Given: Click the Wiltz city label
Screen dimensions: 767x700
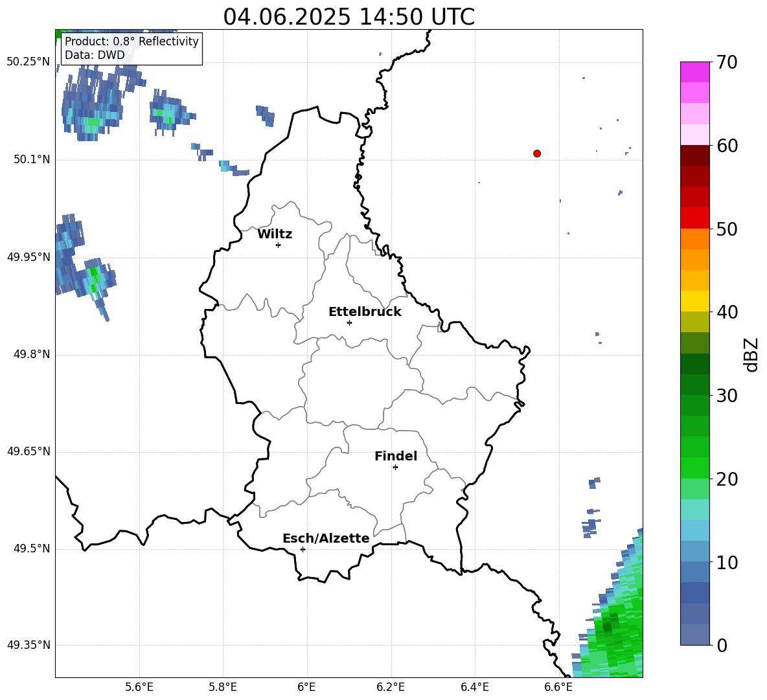Looking at the screenshot, I should point(275,234).
